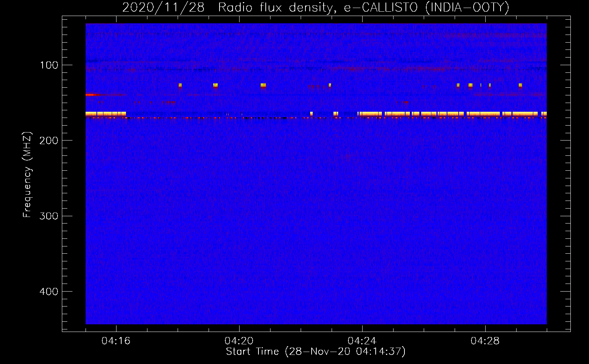
Task: Click the 'Frequency (MHZ)' axis label
Action: pyautogui.click(x=27, y=175)
